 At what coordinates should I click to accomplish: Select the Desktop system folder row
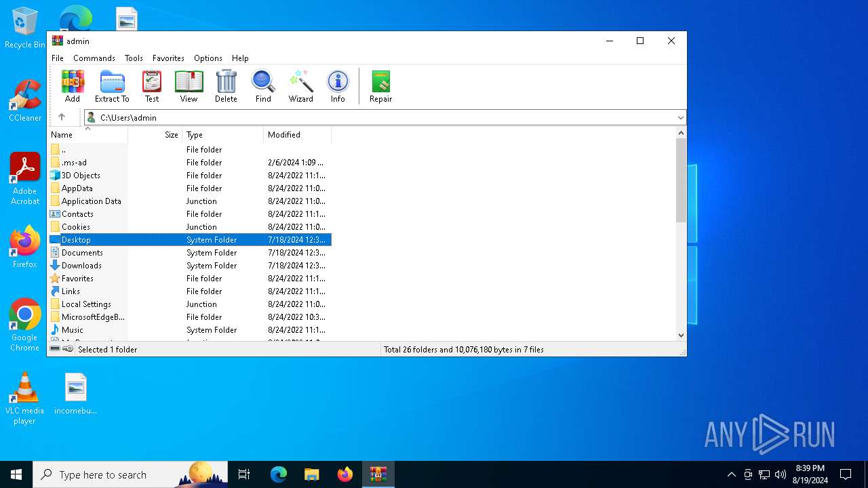click(x=190, y=240)
